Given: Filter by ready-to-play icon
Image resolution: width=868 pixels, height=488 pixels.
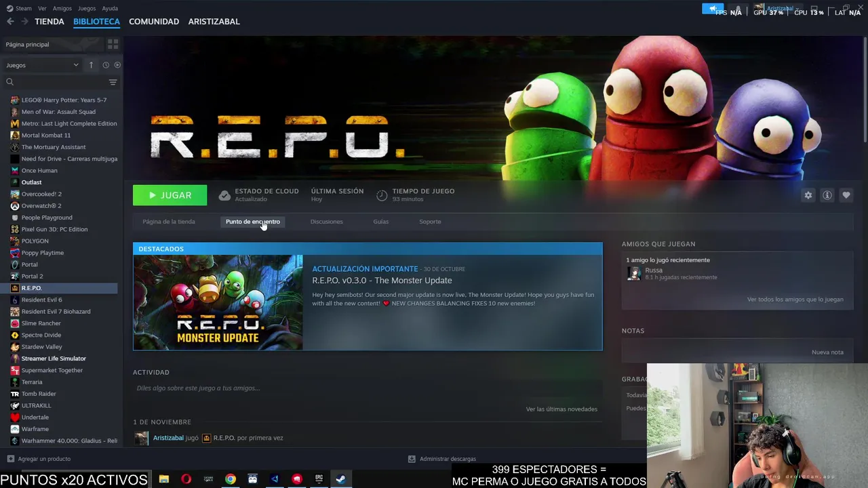Looking at the screenshot, I should pos(117,65).
